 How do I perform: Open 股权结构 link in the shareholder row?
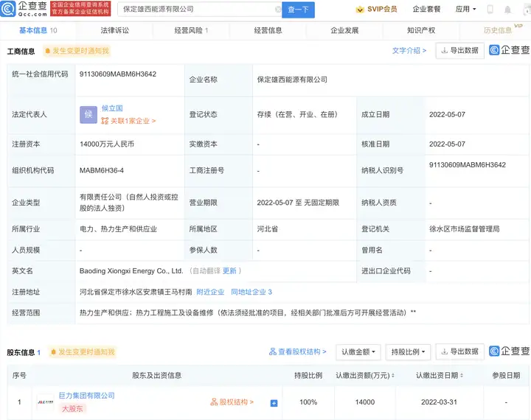point(232,402)
